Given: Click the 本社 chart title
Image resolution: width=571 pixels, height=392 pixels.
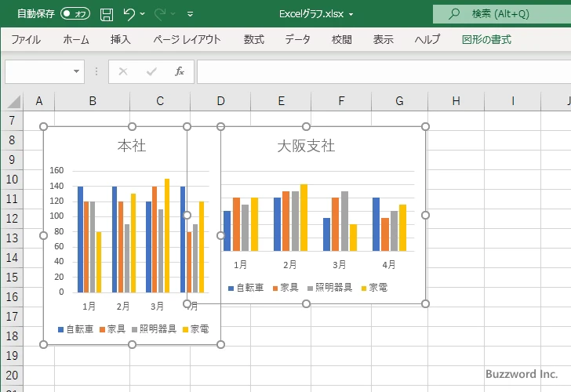Looking at the screenshot, I should coord(132,146).
